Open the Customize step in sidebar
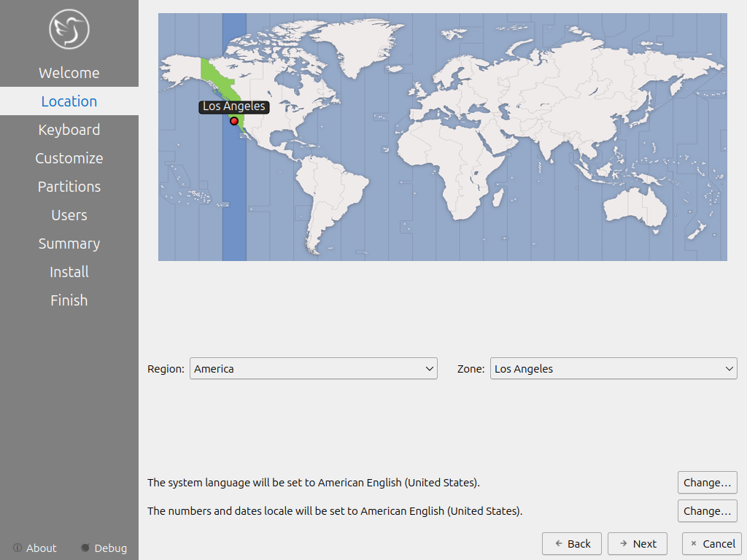747x560 pixels. (x=69, y=158)
